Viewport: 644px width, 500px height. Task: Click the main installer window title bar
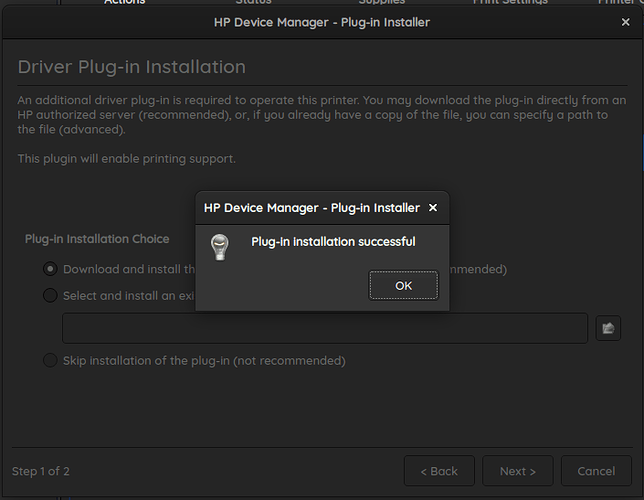[321, 22]
